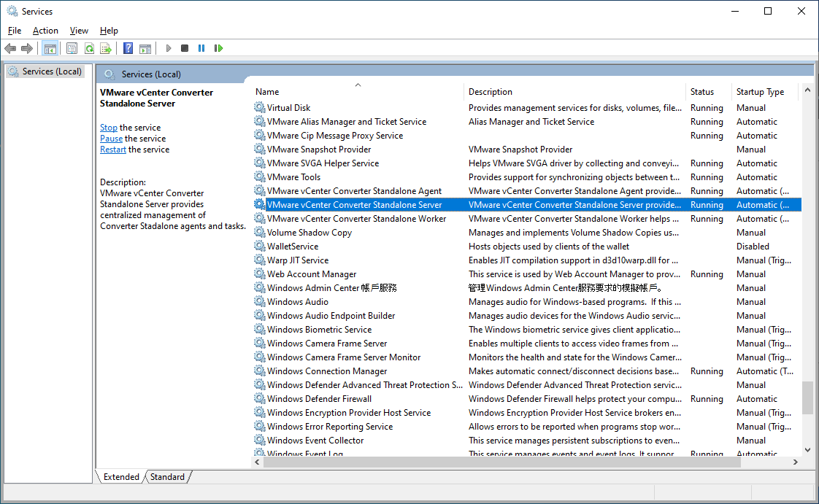The width and height of the screenshot is (819, 504).
Task: Click horizontal scrollbar left arrow
Action: tap(257, 462)
